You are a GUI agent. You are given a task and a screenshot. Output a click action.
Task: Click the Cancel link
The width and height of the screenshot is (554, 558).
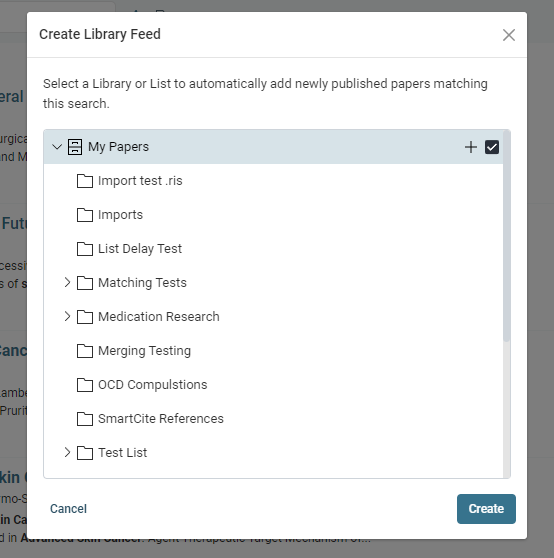[x=68, y=509]
